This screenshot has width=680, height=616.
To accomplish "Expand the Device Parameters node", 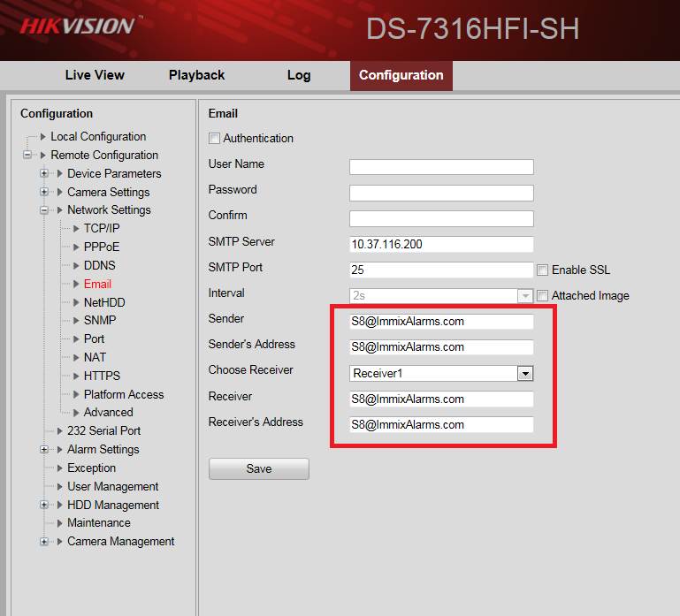I will [x=44, y=173].
